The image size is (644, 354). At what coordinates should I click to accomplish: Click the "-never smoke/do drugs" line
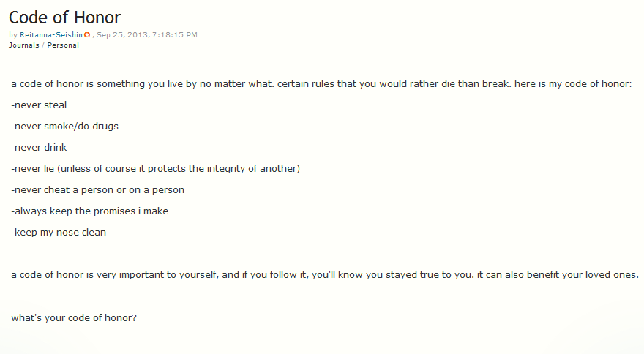point(65,127)
